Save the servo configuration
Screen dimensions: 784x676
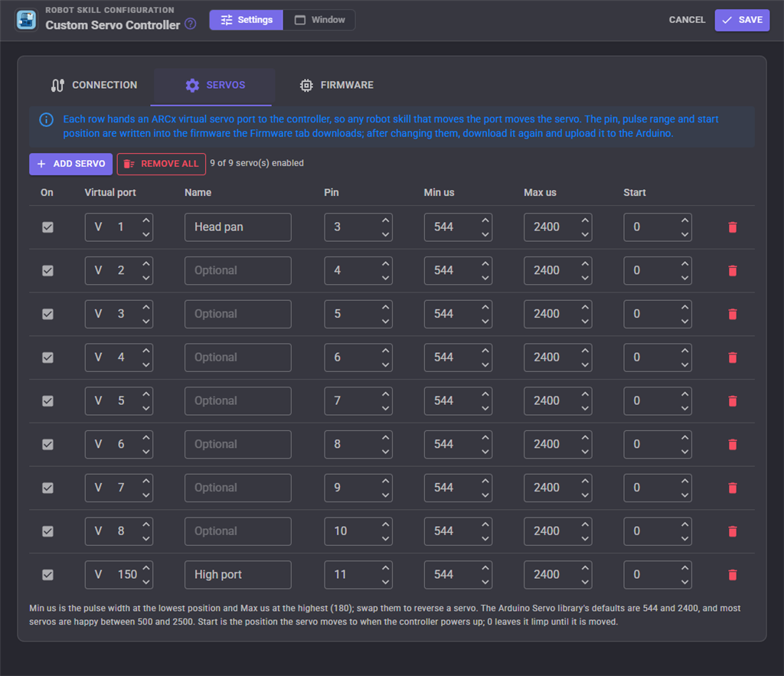742,20
